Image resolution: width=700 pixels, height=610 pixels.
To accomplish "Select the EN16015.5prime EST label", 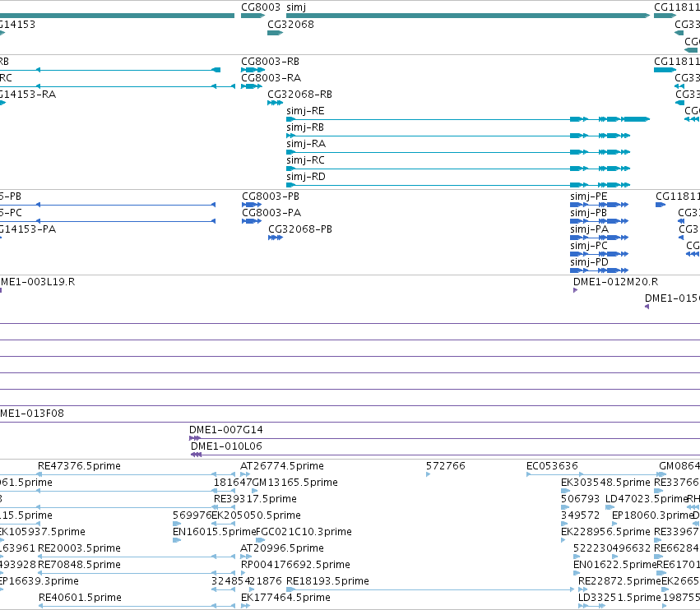I will point(215,532).
